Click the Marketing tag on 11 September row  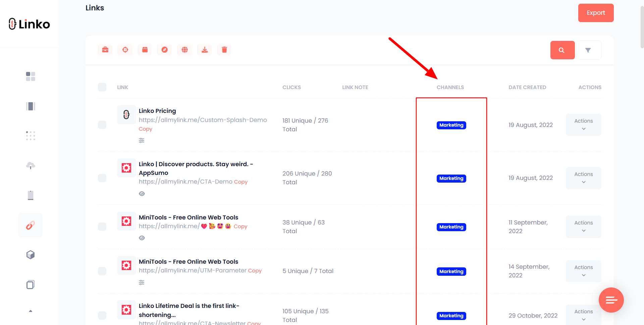(451, 227)
